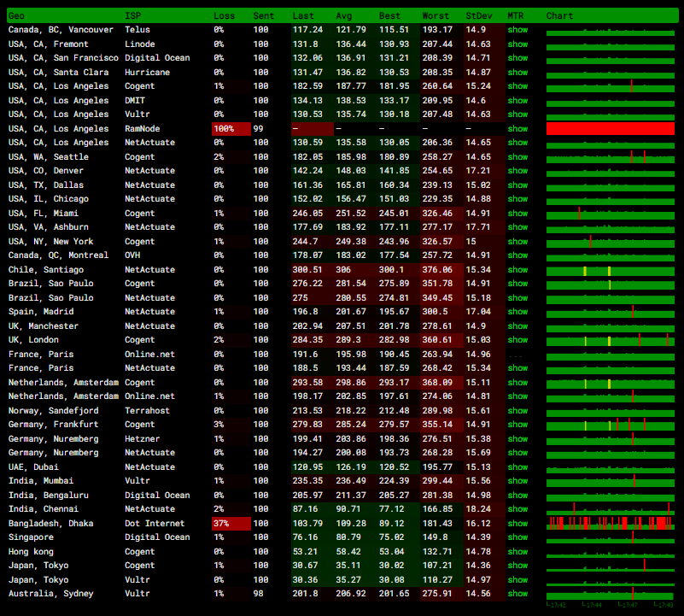Open MTR for India Chennai NetActuate
Viewport: 684px width, 616px height.
coord(517,508)
